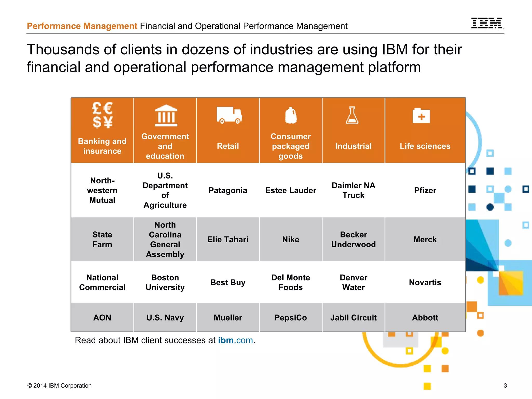Click the orange Performance Management heading
Image resolution: width=532 pixels, height=399 pixels.
click(x=82, y=26)
